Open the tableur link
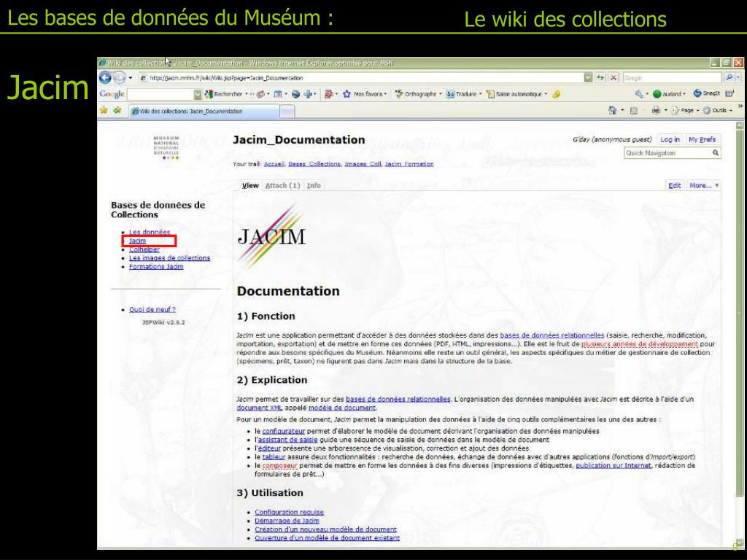Viewport: 747px width, 560px height. (274, 456)
